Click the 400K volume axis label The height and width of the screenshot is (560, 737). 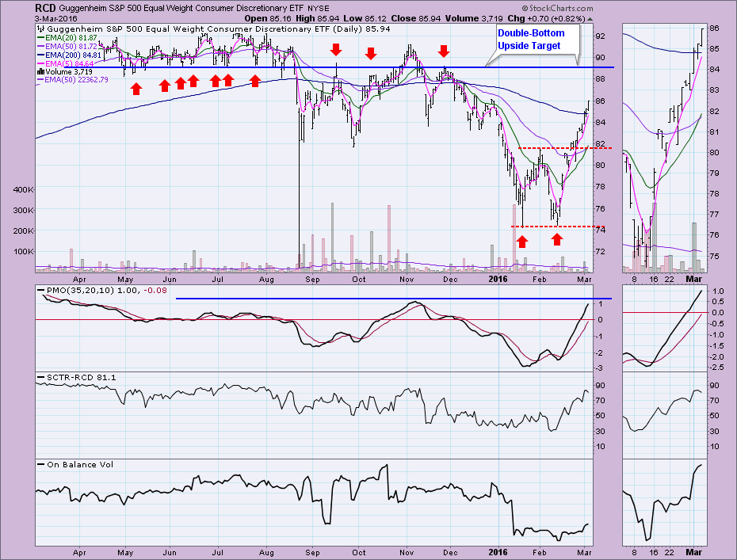24,190
